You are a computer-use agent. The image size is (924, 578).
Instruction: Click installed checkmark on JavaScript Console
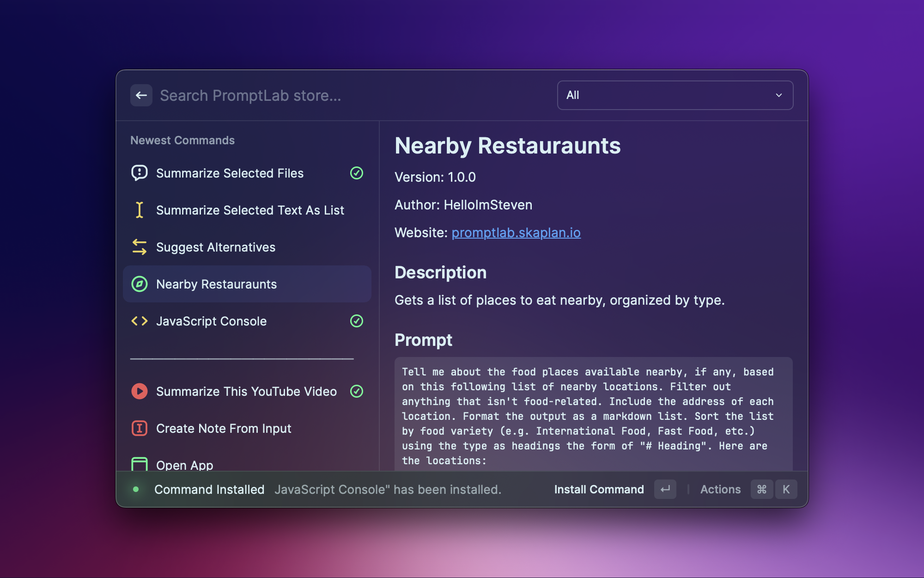click(x=357, y=321)
